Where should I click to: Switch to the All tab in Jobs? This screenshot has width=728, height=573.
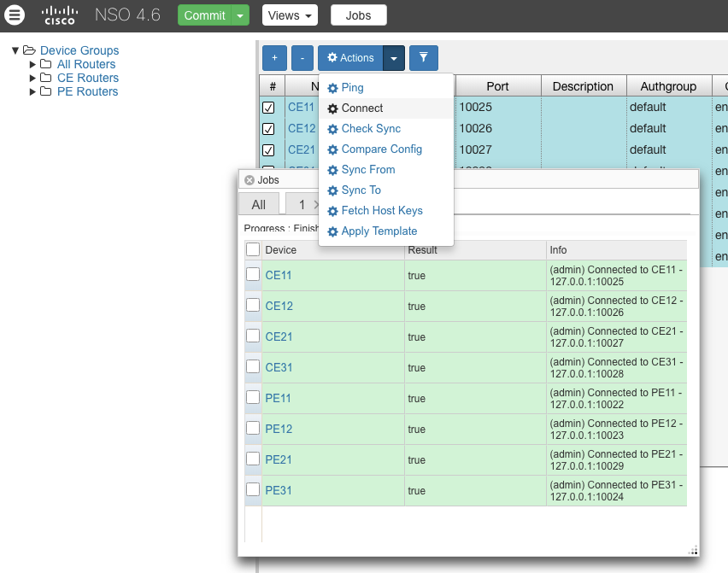(258, 204)
